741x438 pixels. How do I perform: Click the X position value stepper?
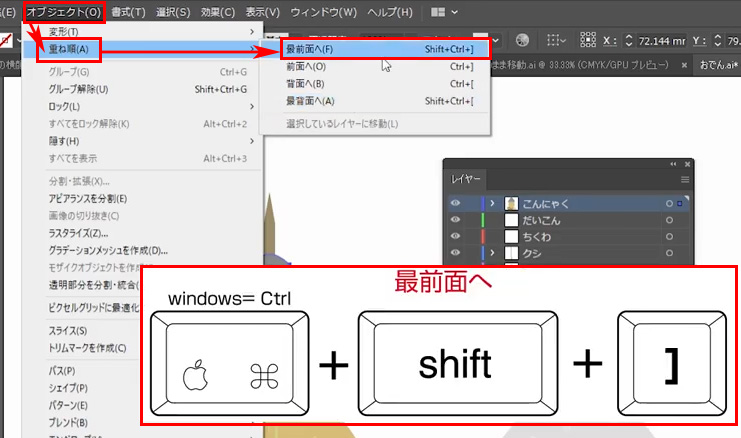click(x=629, y=41)
